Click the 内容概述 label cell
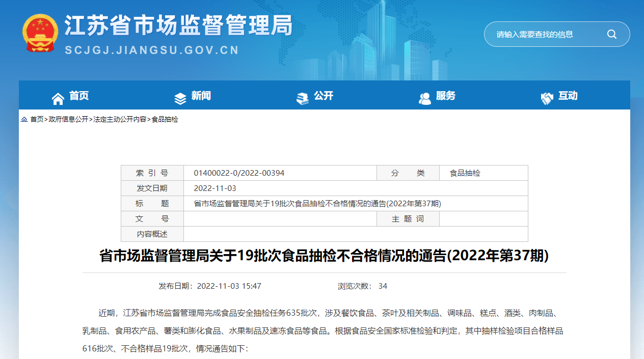Image resolution: width=644 pixels, height=359 pixels. coord(152,234)
